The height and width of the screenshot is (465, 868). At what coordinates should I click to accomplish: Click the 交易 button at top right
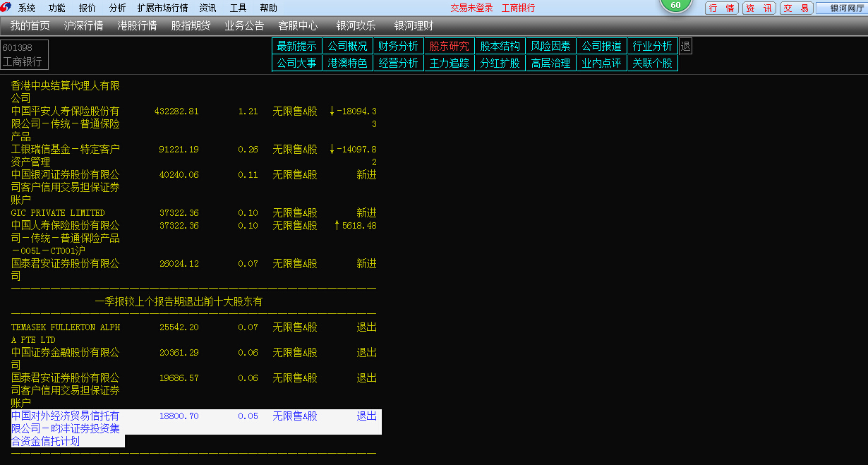click(x=796, y=8)
